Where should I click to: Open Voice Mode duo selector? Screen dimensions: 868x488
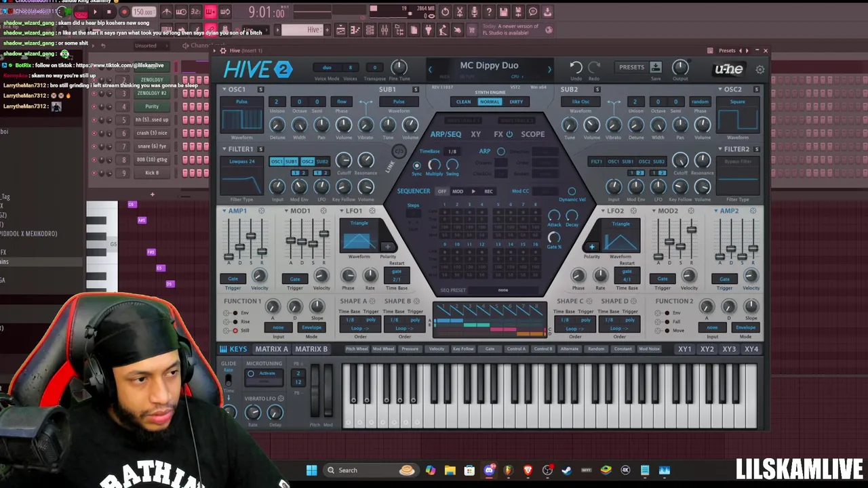coord(327,68)
